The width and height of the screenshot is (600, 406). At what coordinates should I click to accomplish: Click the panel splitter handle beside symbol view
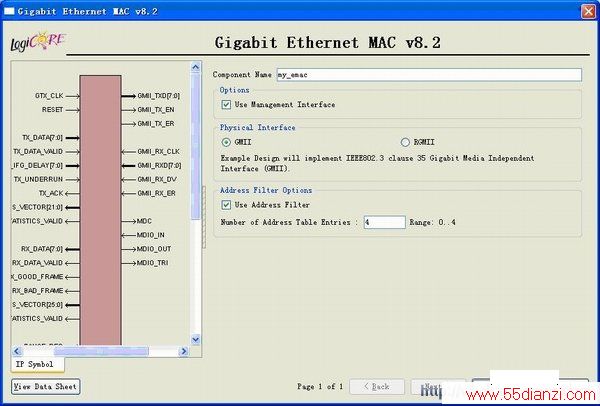pyautogui.click(x=204, y=217)
